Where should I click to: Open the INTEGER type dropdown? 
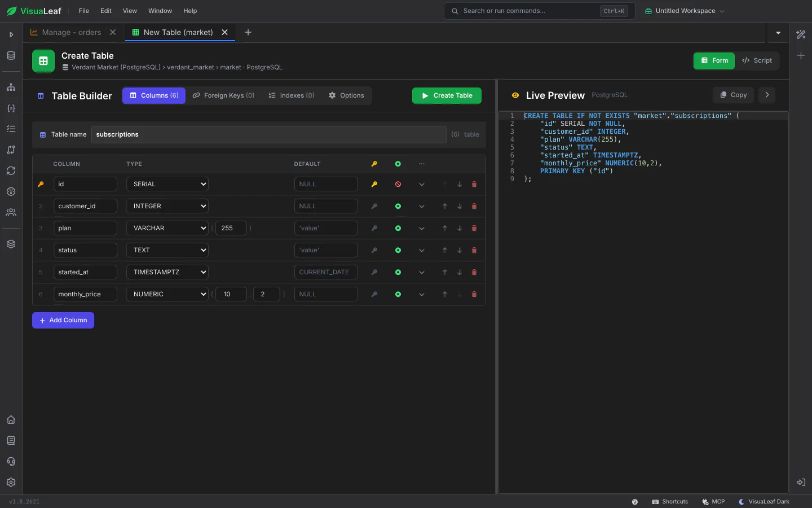point(167,206)
